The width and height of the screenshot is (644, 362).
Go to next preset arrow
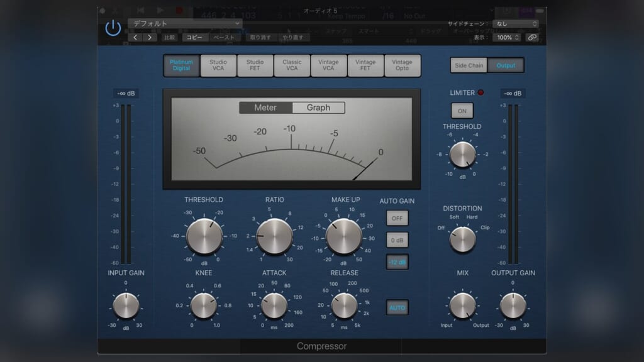(150, 37)
